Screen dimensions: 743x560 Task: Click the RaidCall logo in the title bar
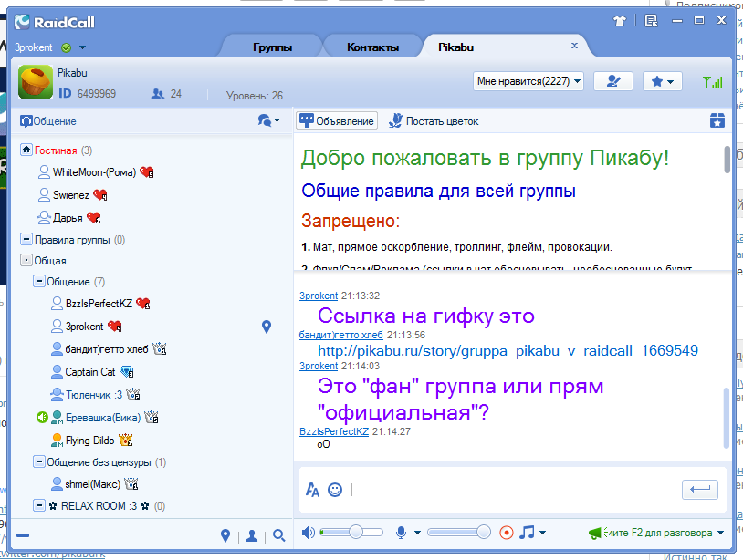coord(54,22)
